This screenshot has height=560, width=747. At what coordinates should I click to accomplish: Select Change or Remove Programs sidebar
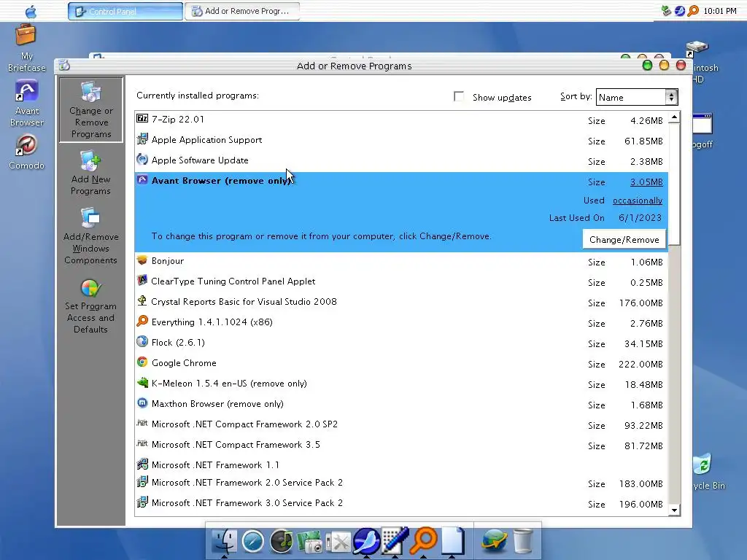91,110
